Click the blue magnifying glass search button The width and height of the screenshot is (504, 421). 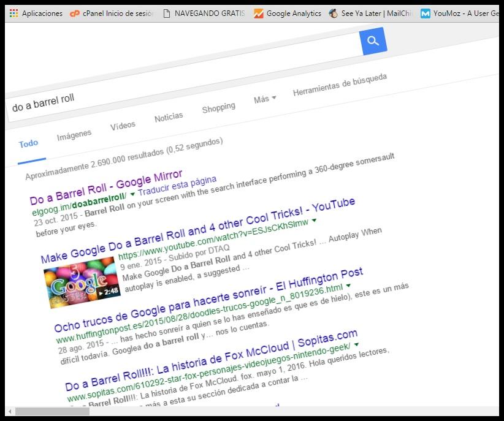pyautogui.click(x=373, y=42)
